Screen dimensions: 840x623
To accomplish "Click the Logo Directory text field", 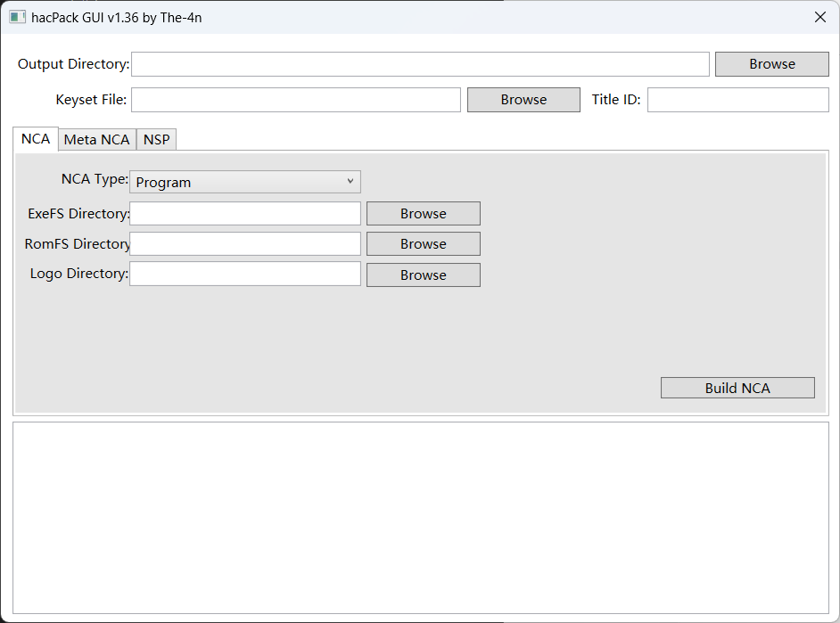I will pyautogui.click(x=245, y=275).
